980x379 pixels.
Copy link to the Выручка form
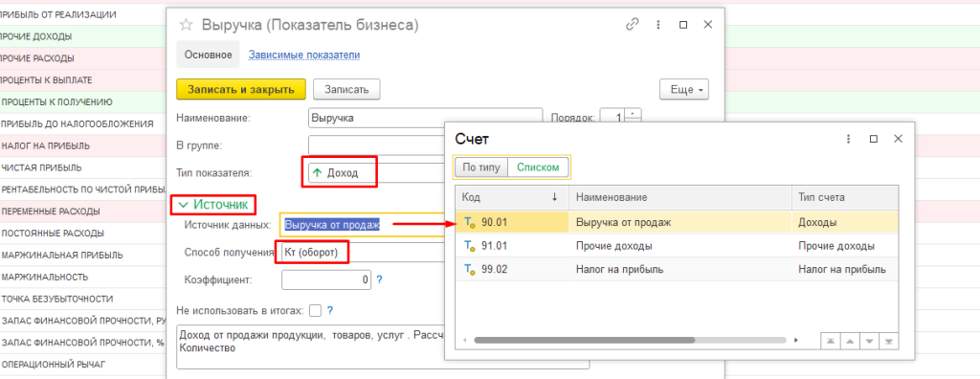pos(633,25)
